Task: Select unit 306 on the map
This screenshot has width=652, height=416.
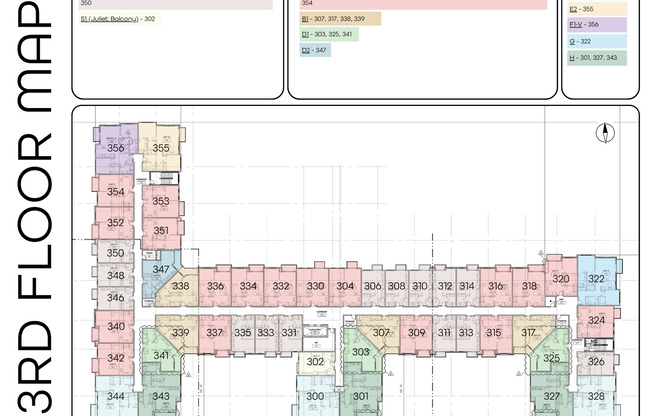Action: (x=373, y=286)
